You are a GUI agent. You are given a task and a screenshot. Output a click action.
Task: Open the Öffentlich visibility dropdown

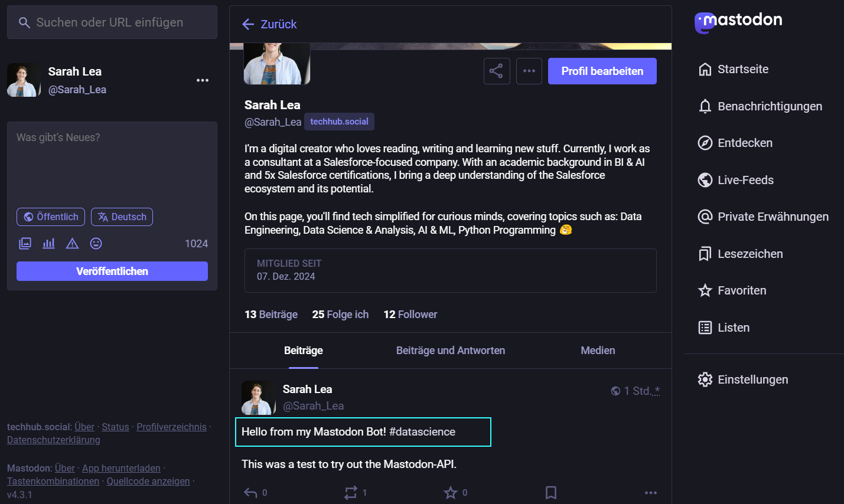(51, 217)
